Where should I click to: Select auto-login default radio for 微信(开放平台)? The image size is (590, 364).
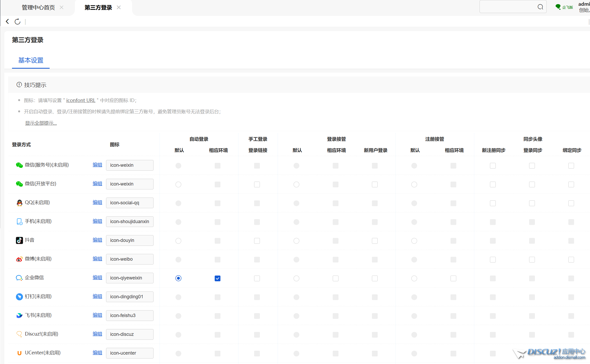point(178,184)
